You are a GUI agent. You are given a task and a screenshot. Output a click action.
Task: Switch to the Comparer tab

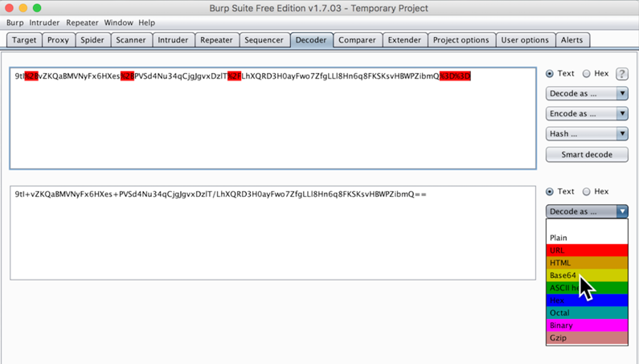358,40
